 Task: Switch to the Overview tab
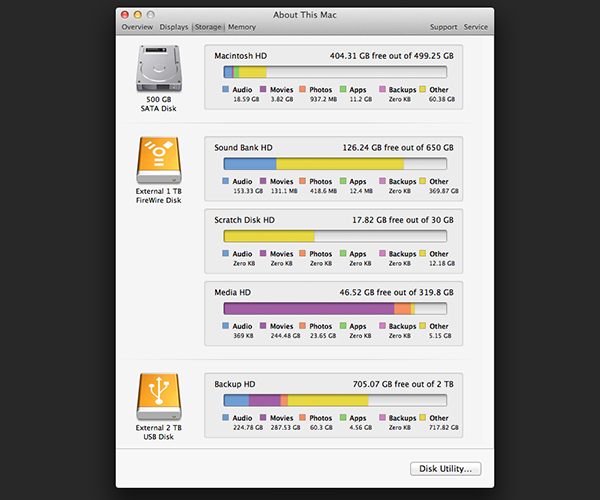(x=137, y=27)
